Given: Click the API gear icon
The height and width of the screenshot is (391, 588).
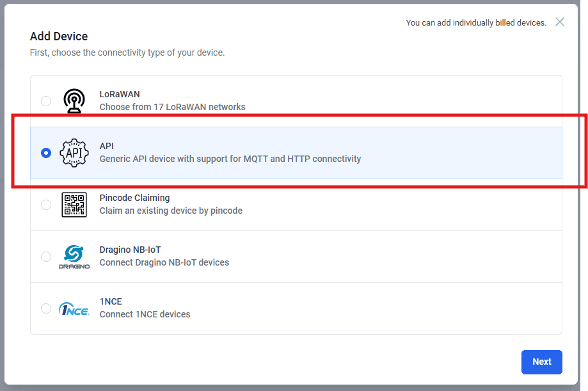Looking at the screenshot, I should point(74,153).
